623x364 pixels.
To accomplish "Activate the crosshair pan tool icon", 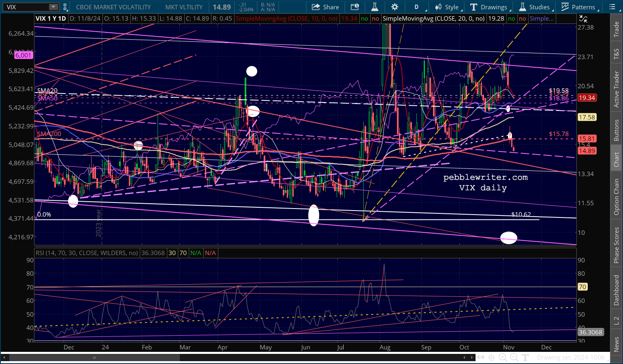I will [x=491, y=357].
